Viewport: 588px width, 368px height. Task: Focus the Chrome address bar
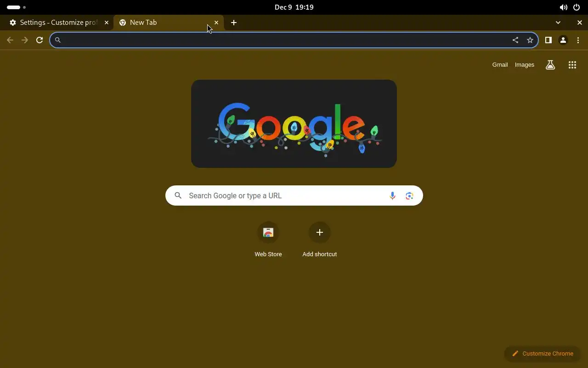tap(294, 40)
